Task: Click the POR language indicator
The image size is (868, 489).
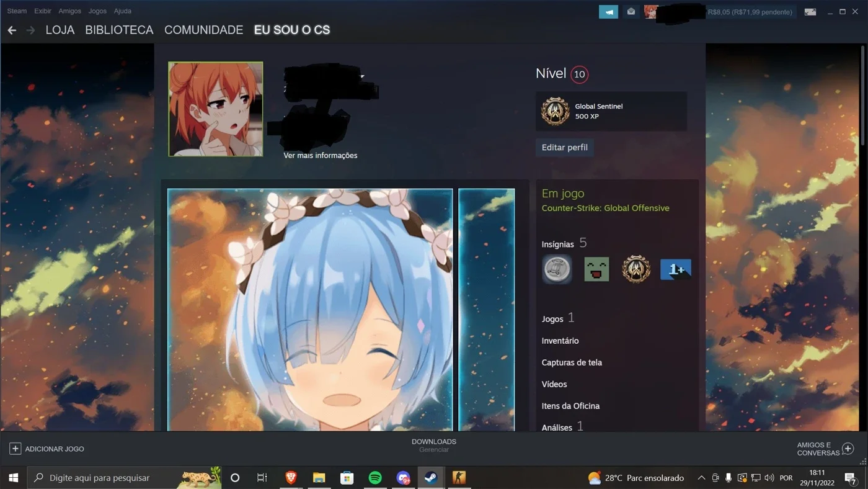Action: 786,478
